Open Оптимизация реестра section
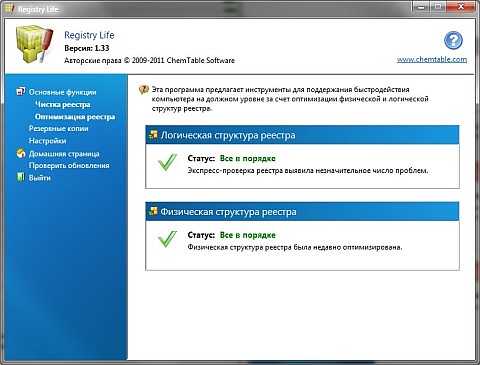The image size is (480, 365). pos(75,117)
